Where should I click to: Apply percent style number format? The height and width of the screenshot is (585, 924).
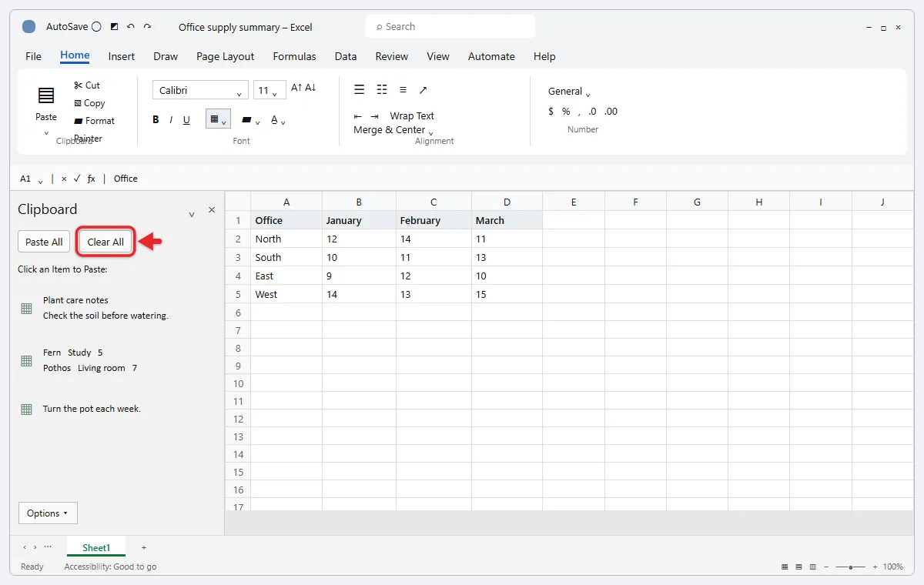point(566,112)
